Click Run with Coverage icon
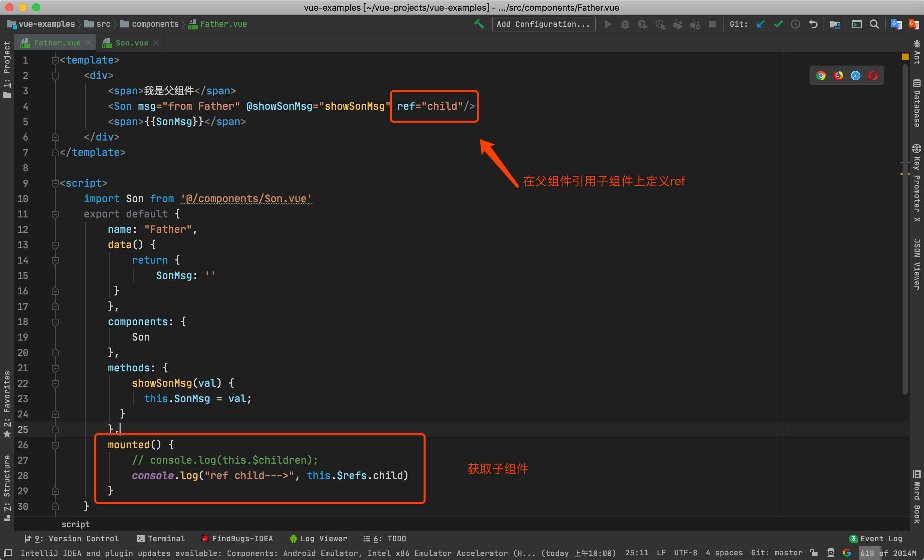The width and height of the screenshot is (924, 560). click(643, 24)
